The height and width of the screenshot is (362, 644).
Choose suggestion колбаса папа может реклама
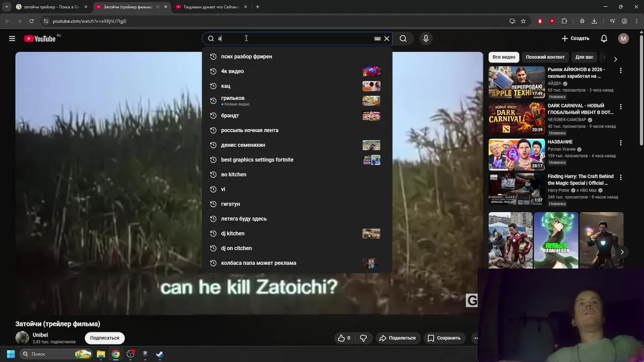(x=297, y=263)
